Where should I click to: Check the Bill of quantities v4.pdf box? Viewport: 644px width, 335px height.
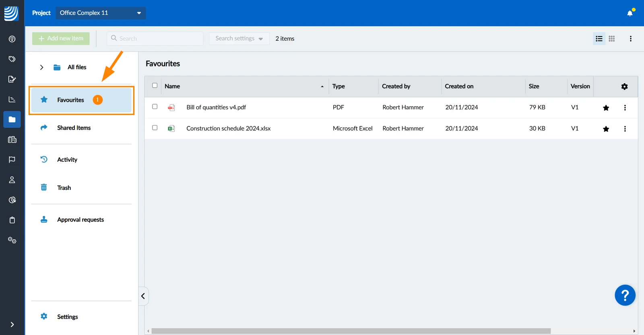click(155, 107)
